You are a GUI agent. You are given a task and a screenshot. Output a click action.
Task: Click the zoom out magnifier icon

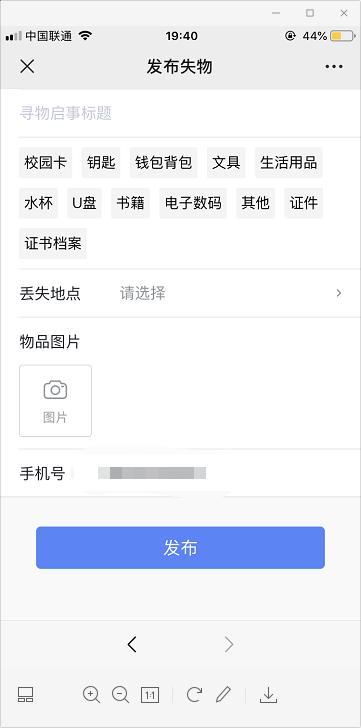pyautogui.click(x=121, y=695)
